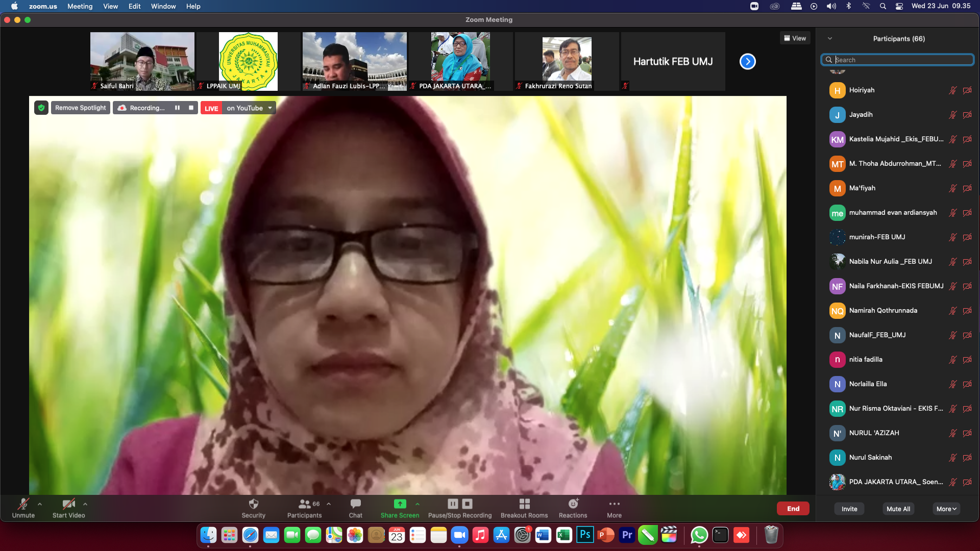Open Premiere Pro from the dock

click(627, 535)
